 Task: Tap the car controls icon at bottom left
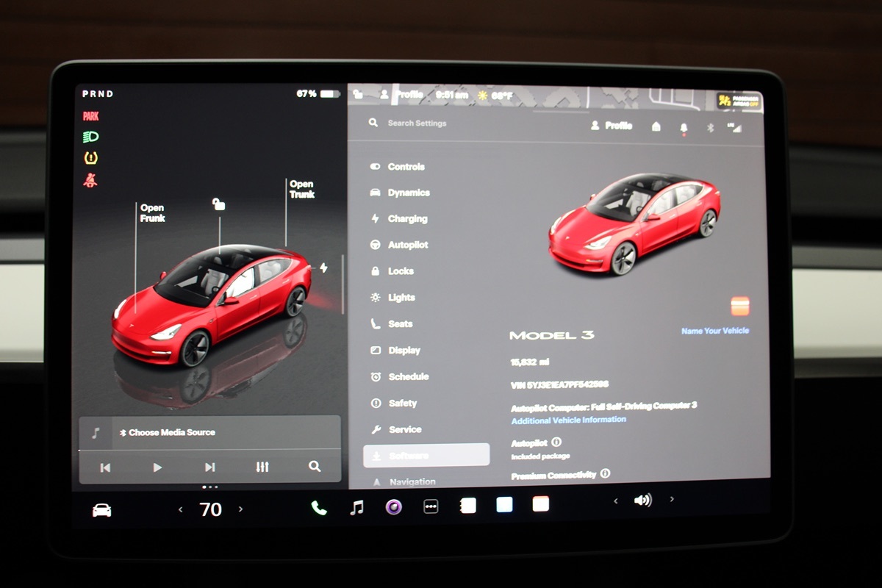click(x=101, y=510)
